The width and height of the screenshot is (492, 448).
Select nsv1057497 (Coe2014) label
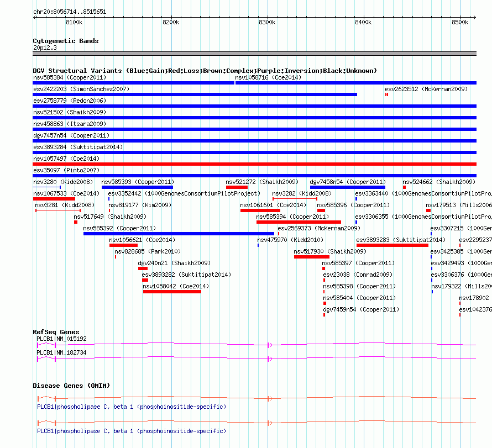(x=66, y=159)
